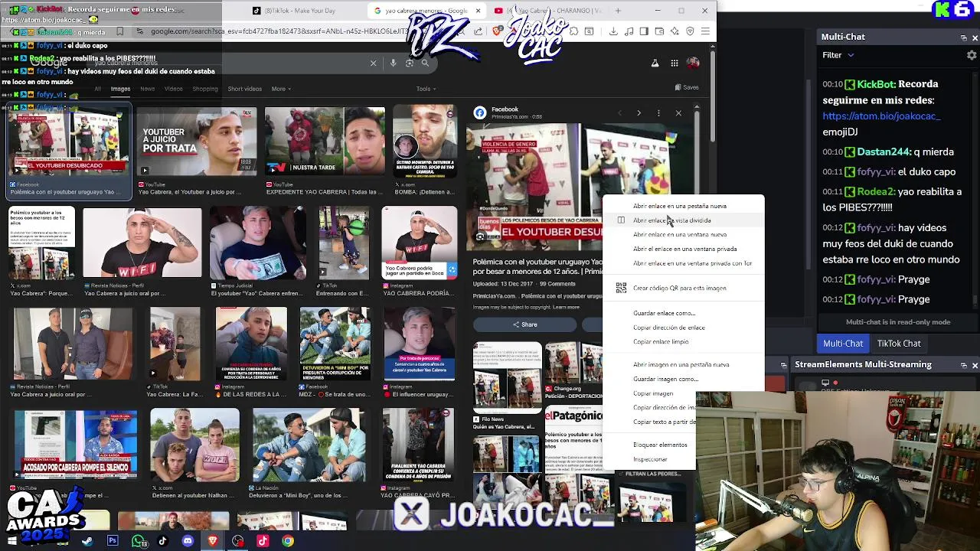Click the Brave Shields lion icon
This screenshot has width=980, height=551.
(498, 31)
